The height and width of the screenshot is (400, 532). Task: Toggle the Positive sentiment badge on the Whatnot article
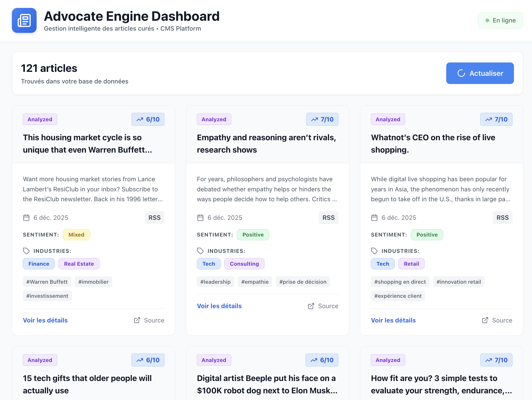coord(427,235)
